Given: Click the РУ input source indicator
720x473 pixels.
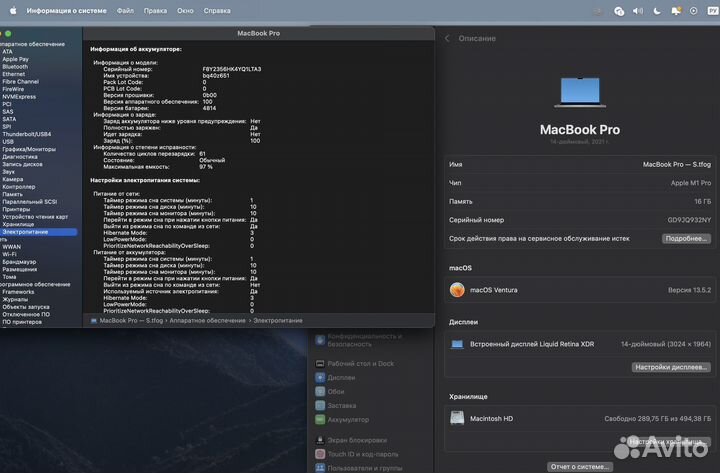Looking at the screenshot, I should coord(713,11).
